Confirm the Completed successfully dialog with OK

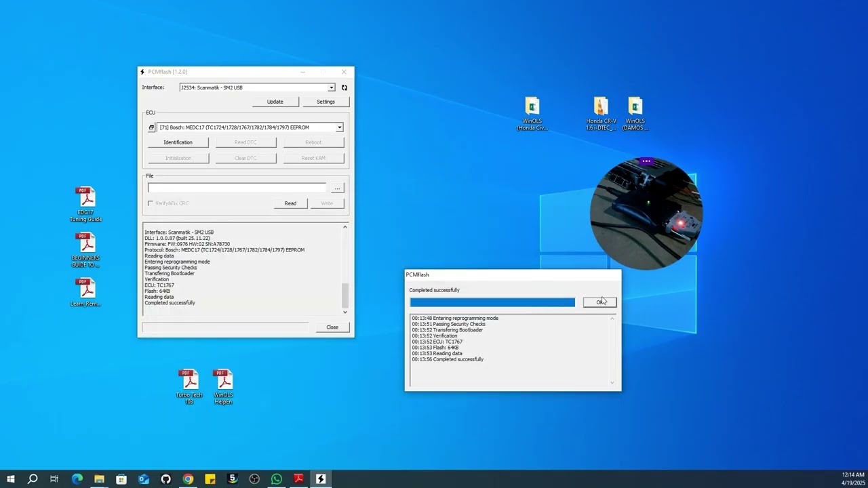coord(600,302)
